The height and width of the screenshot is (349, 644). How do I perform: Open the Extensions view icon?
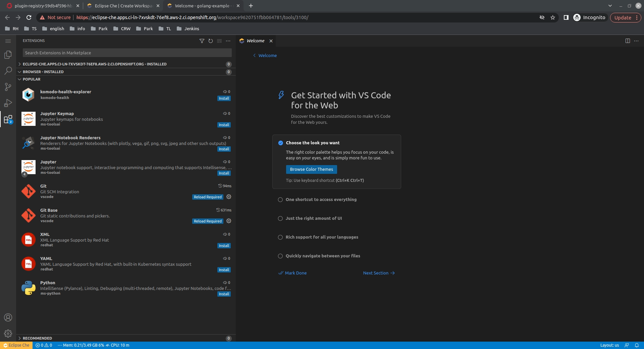click(x=8, y=119)
